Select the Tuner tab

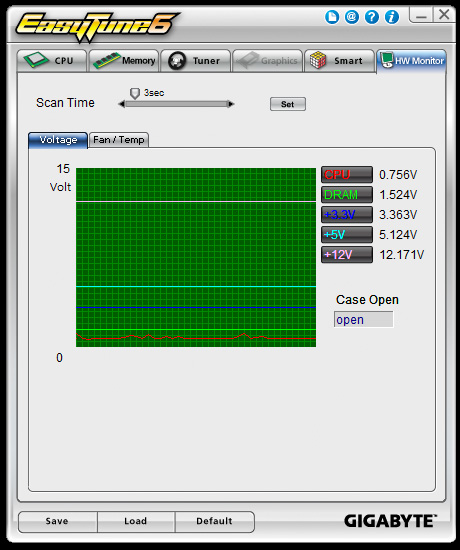196,61
